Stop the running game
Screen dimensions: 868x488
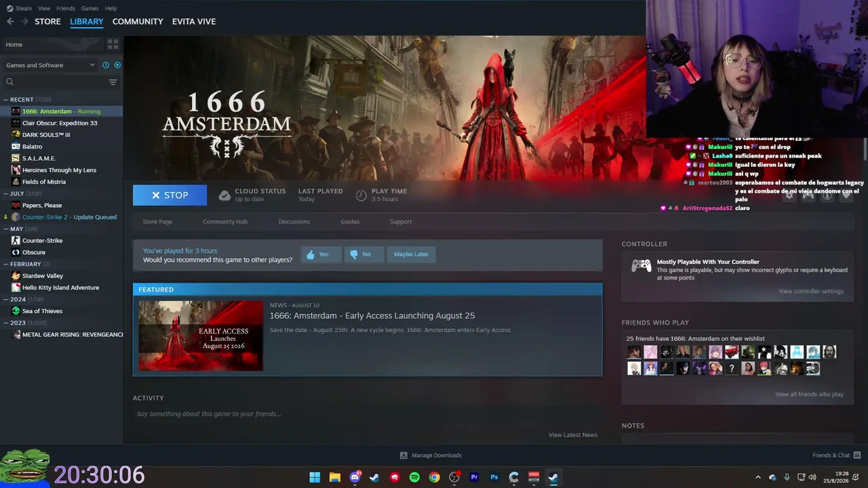pos(170,195)
